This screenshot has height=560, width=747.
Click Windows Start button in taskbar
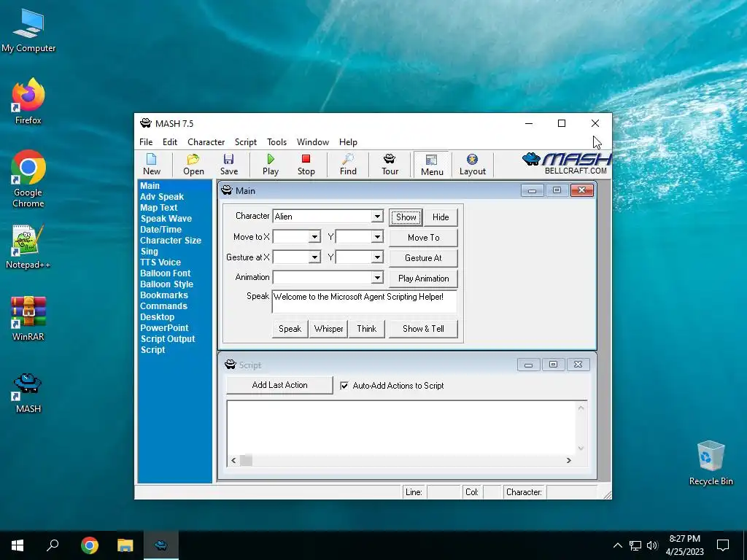click(x=18, y=545)
